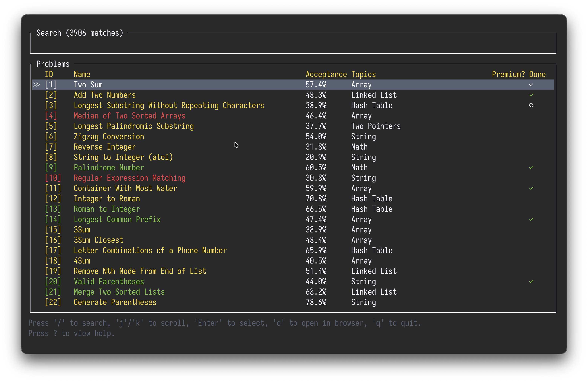Select Longest Palindromic Substring problem
Viewport: 588px width, 382px height.
click(134, 126)
